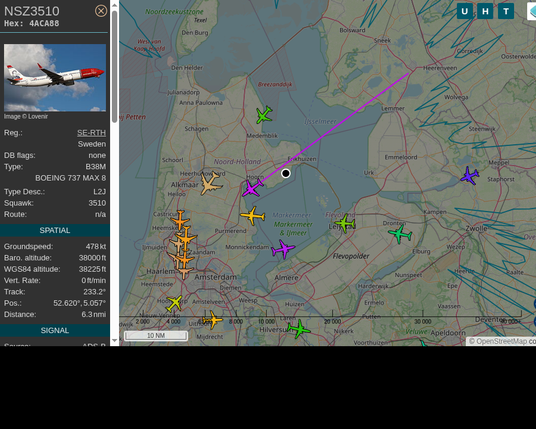Click the Hex: 4ACA88 text
Image resolution: width=536 pixels, height=429 pixels.
[x=31, y=24]
